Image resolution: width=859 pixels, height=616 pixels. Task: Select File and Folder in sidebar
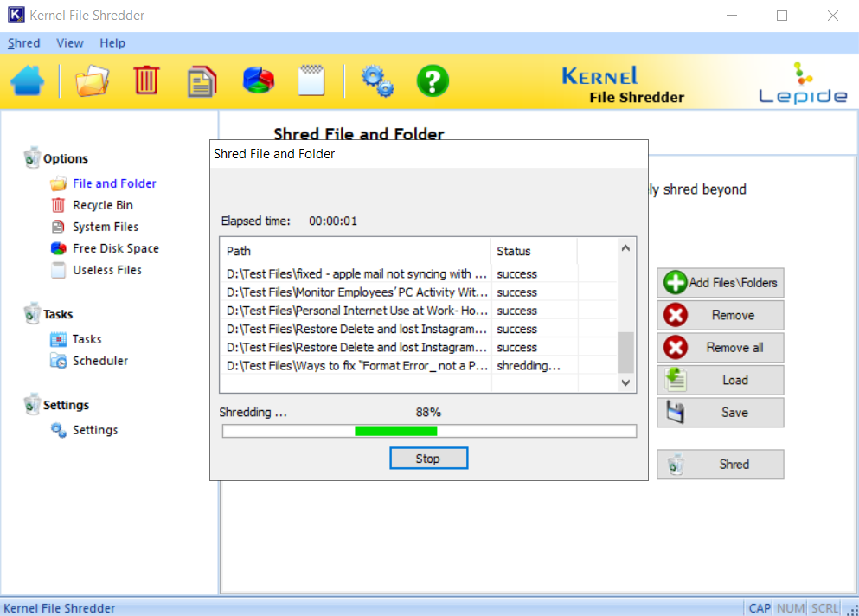point(114,183)
